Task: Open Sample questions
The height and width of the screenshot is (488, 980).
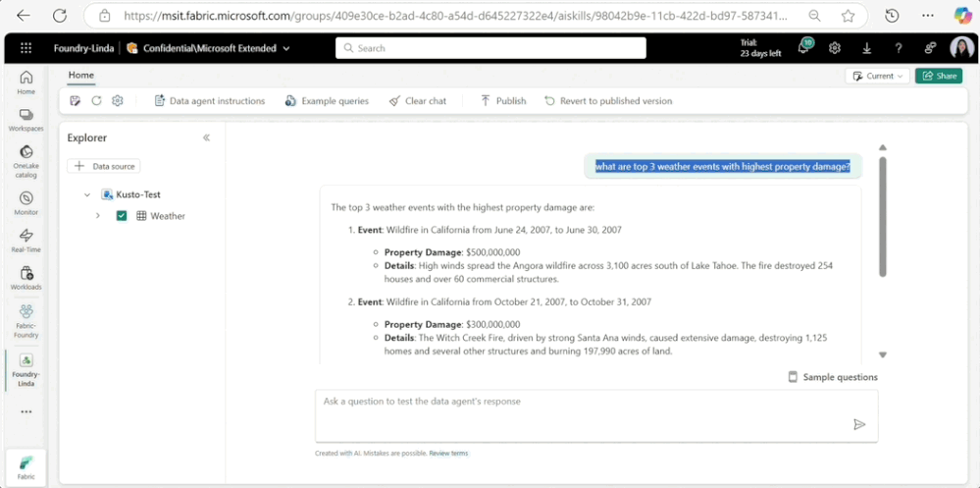Action: 833,377
